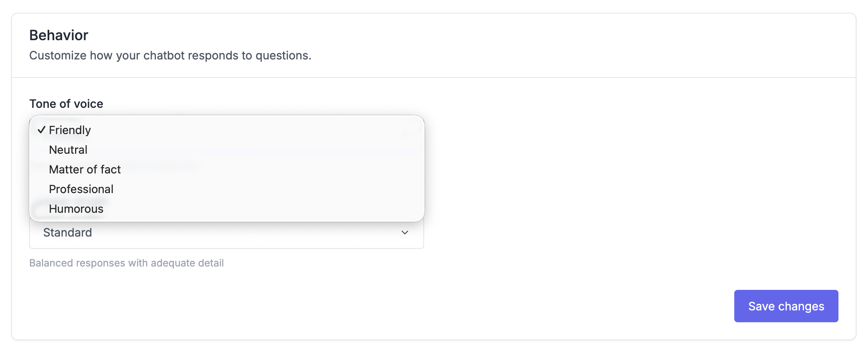Viewport: 868px width, 353px height.
Task: Click the Tone of voice label
Action: pyautogui.click(x=66, y=104)
